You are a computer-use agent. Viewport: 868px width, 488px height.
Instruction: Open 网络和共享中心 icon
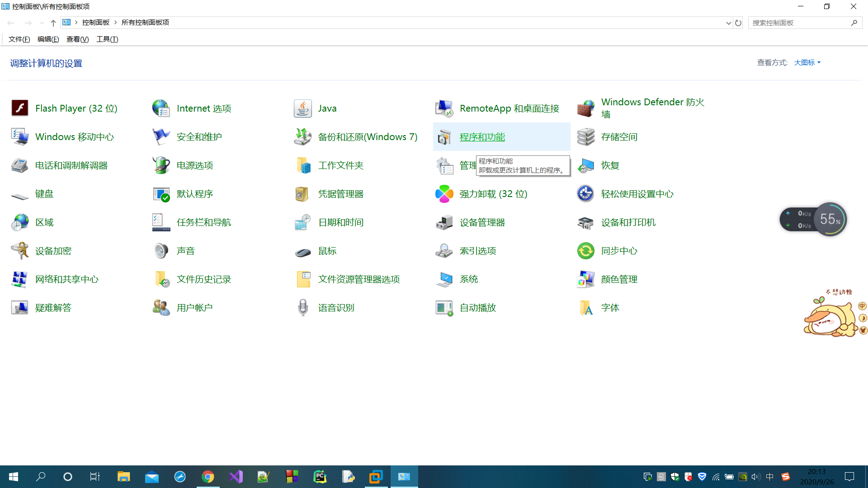coord(20,279)
